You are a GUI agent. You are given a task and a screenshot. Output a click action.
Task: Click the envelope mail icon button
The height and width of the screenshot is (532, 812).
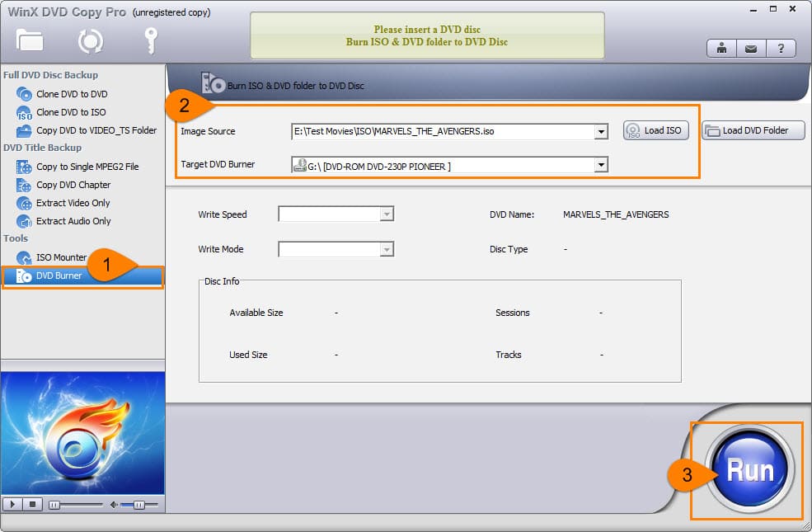point(750,49)
